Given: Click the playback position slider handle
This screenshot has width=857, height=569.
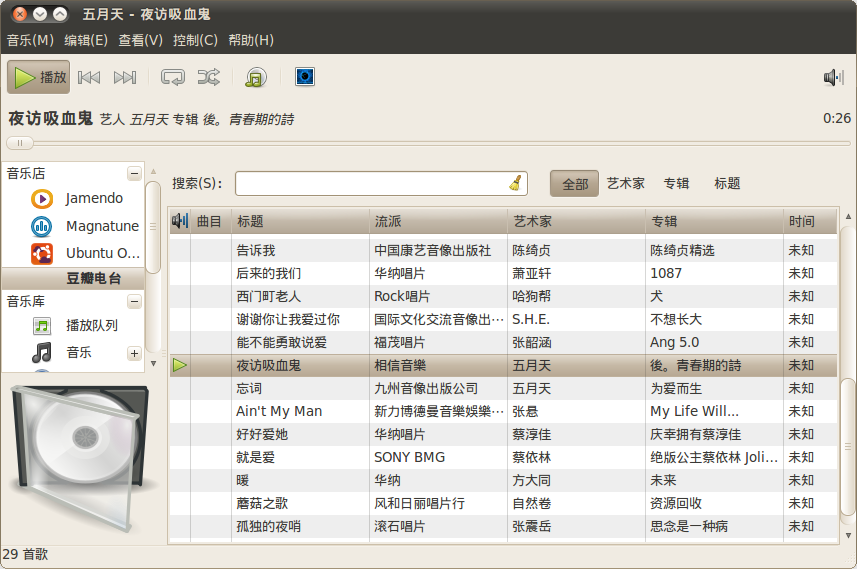Looking at the screenshot, I should coord(20,143).
